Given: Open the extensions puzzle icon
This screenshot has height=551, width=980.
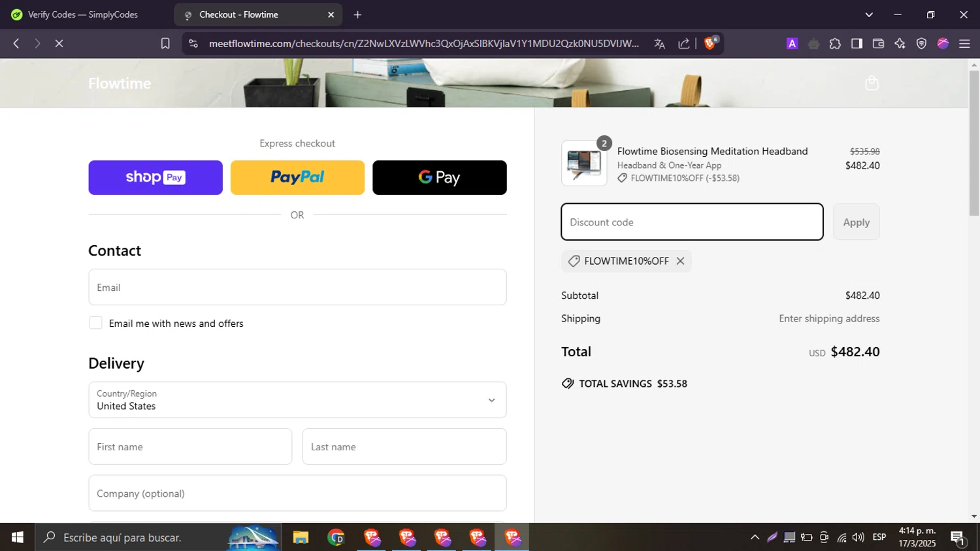Looking at the screenshot, I should (x=835, y=44).
